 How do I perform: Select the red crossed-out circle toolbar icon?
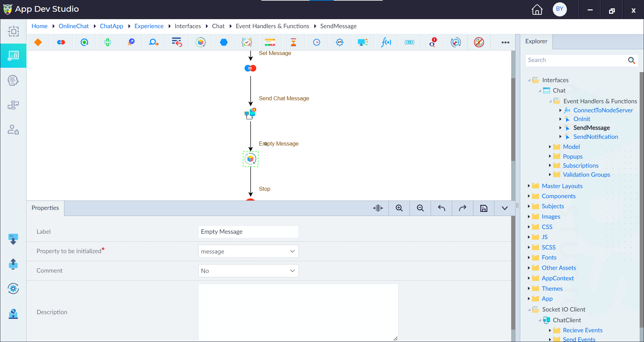pos(479,42)
